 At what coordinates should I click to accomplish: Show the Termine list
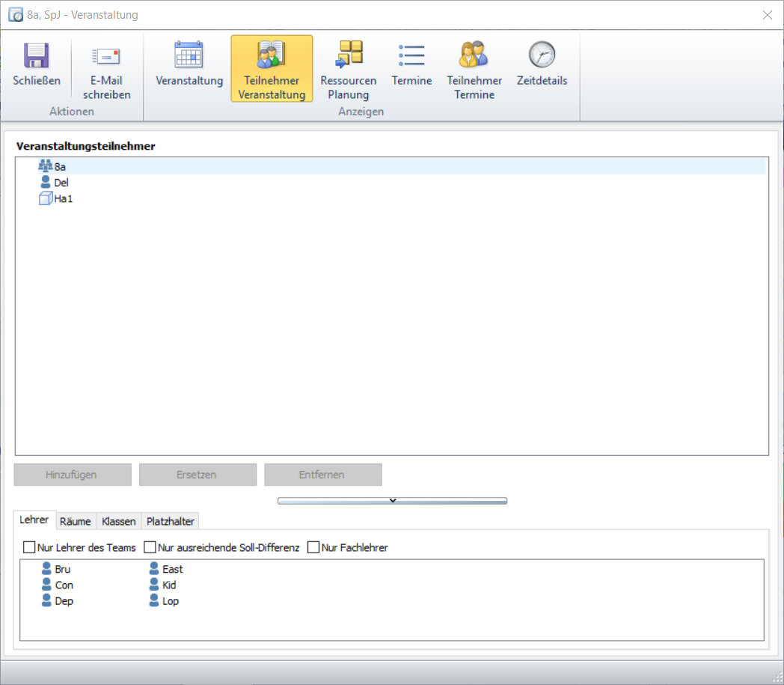411,64
